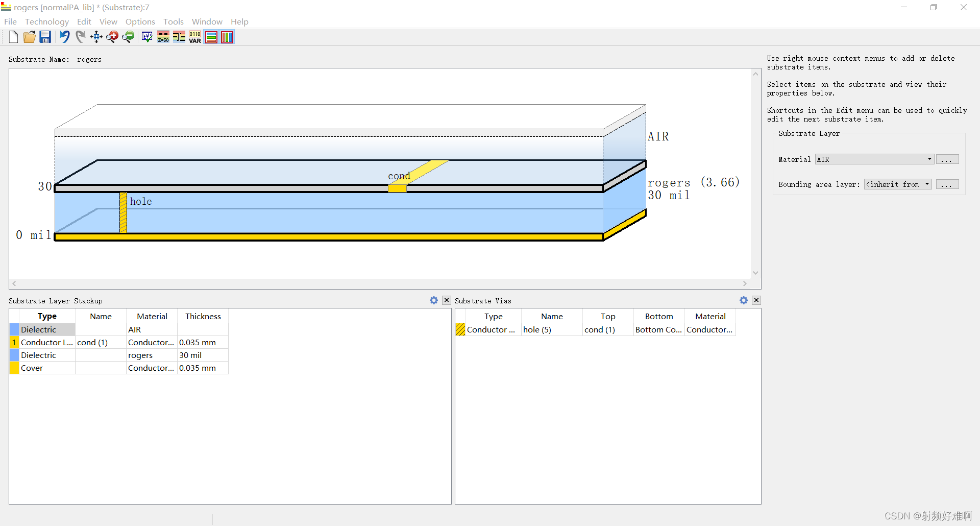Open the Tools menu
The width and height of the screenshot is (980, 526).
pyautogui.click(x=174, y=21)
